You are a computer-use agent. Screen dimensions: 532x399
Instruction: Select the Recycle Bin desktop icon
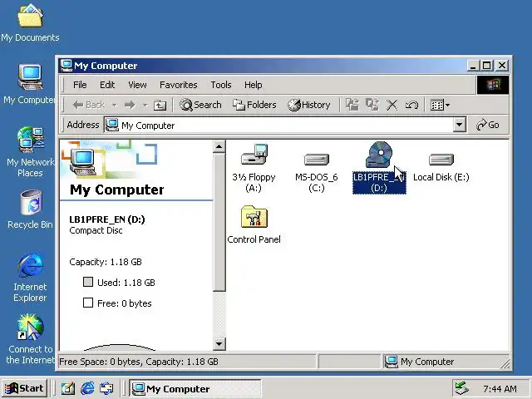click(x=31, y=202)
